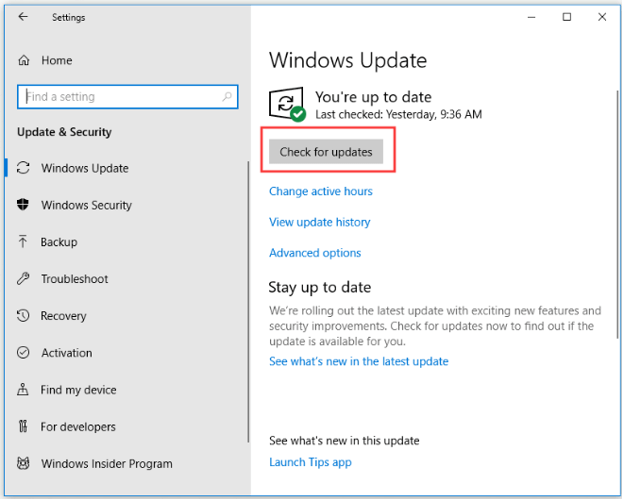Click the Backup upload arrow icon

(23, 242)
